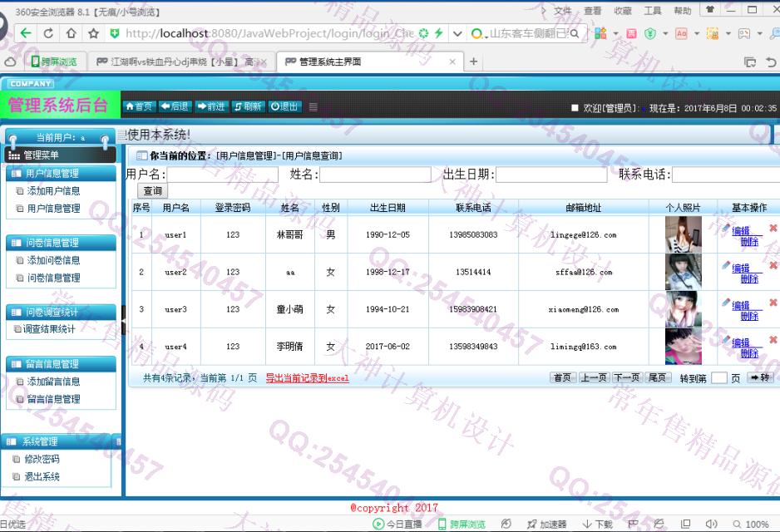The image size is (780, 532).
Task: Open a new browser tab with plus
Action: [x=474, y=62]
